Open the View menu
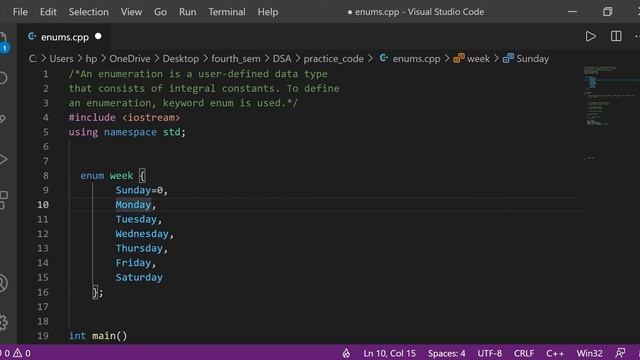 coord(131,12)
